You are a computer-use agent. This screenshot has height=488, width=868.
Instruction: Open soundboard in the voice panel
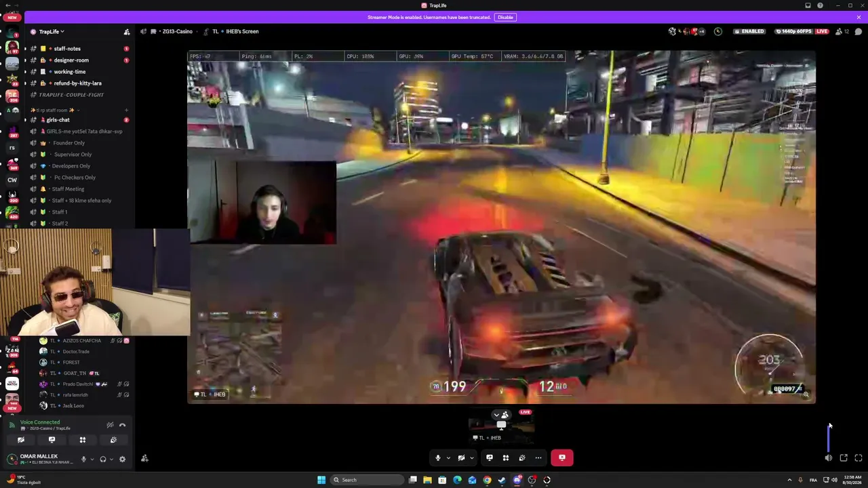coord(113,440)
